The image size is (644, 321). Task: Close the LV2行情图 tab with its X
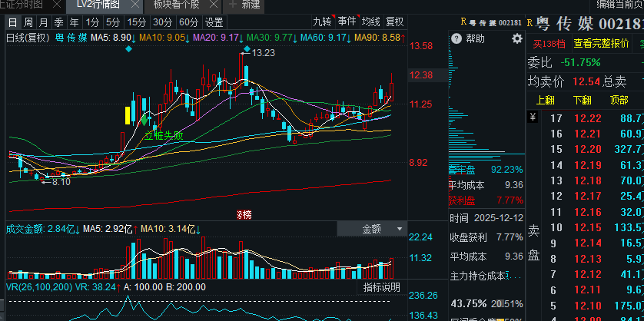pos(134,5)
